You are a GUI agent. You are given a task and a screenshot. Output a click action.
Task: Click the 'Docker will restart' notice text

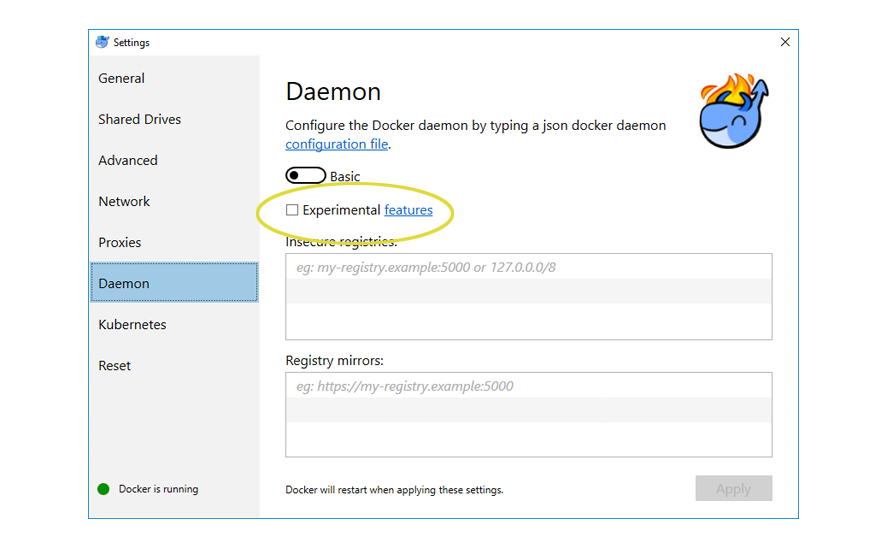pos(394,490)
